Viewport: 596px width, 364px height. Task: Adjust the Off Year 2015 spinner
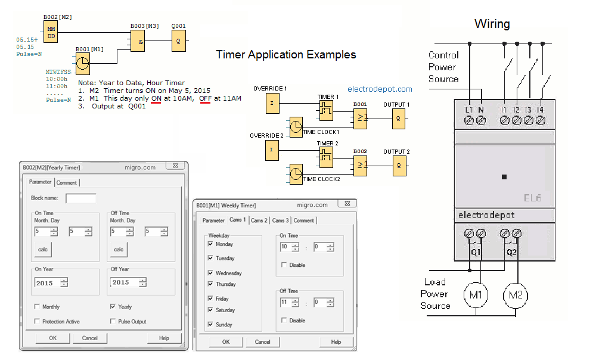(x=140, y=283)
